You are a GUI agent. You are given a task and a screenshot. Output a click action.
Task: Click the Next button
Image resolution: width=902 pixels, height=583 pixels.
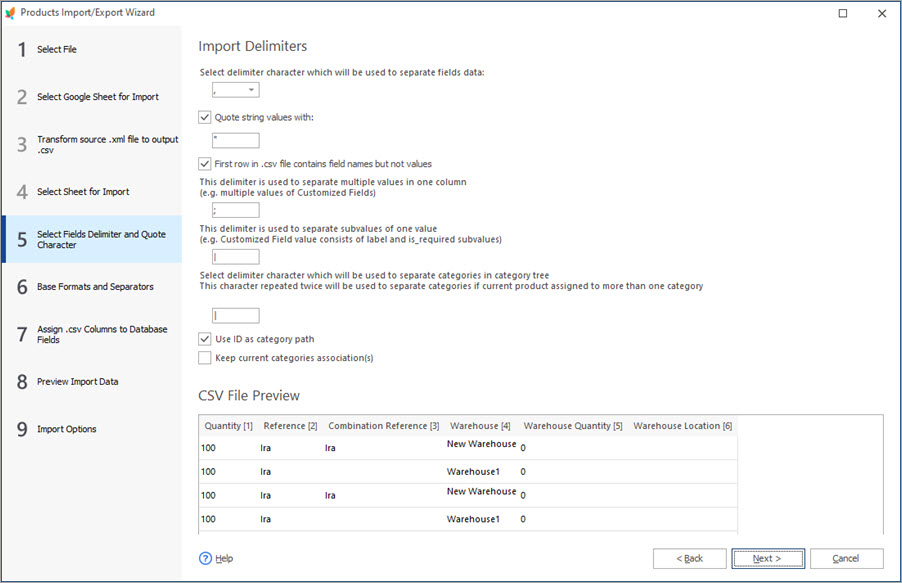[768, 558]
